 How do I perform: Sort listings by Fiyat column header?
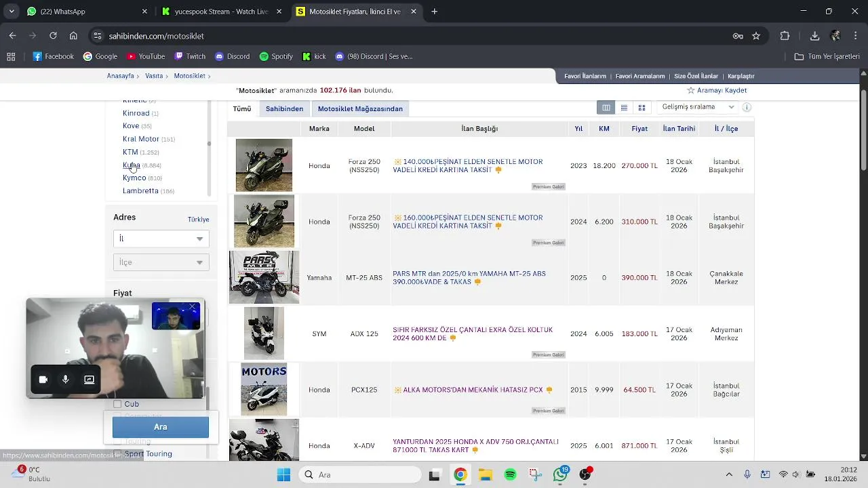pyautogui.click(x=639, y=128)
